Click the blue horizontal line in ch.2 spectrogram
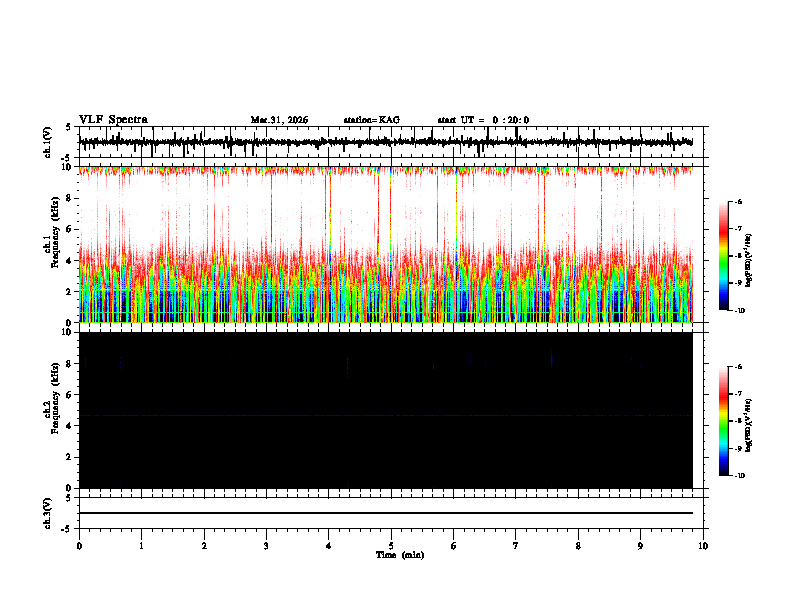This screenshot has height=612, width=792. coord(386,416)
